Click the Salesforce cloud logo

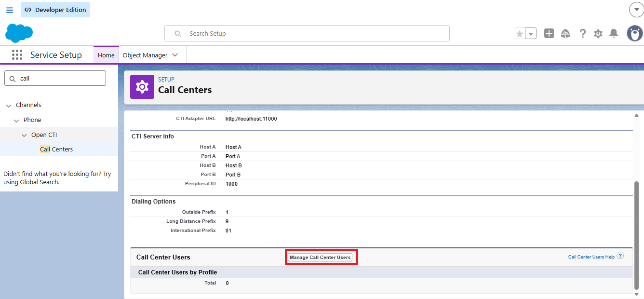click(19, 33)
